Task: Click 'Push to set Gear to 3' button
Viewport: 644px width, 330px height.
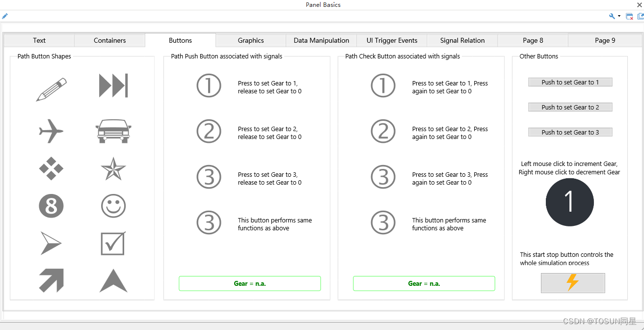Action: pyautogui.click(x=570, y=132)
